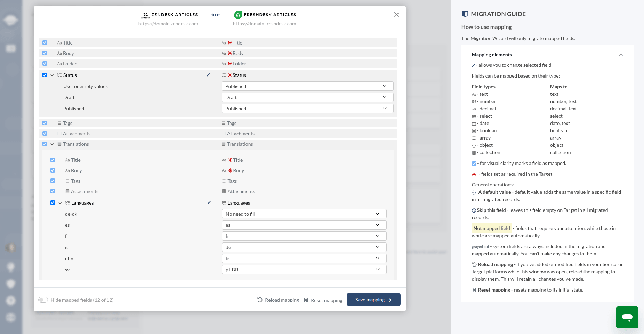Click the red required asterisk beside target Title
The image size is (644, 334).
coord(230,43)
